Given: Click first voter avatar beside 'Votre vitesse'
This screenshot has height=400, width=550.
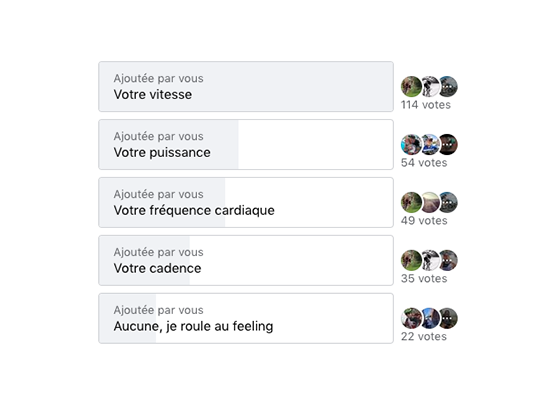Looking at the screenshot, I should click(411, 86).
